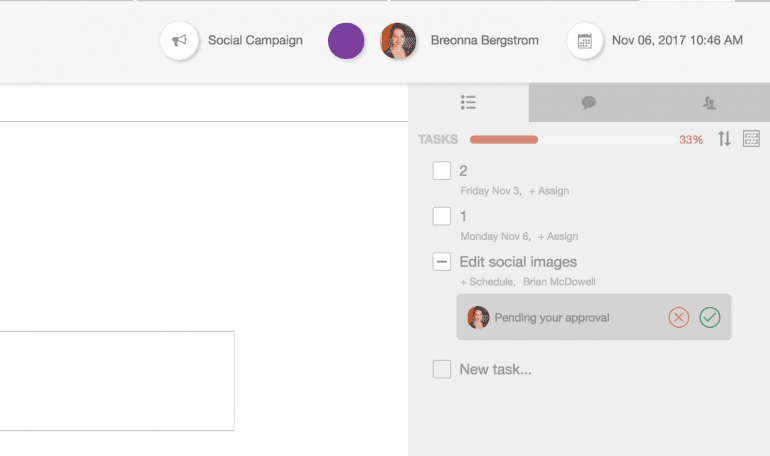770x456 pixels.
Task: Click the New task... input field
Action: (x=495, y=370)
